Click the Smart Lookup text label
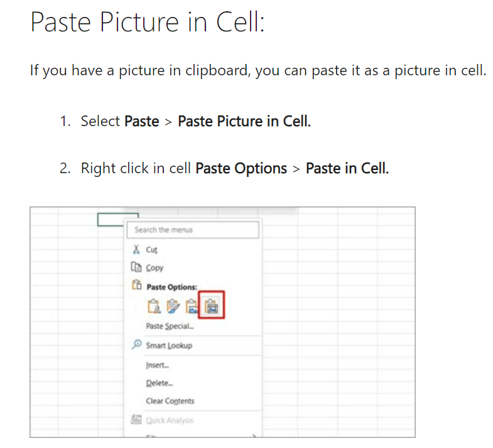Viewport: 493px width, 448px height. click(169, 345)
